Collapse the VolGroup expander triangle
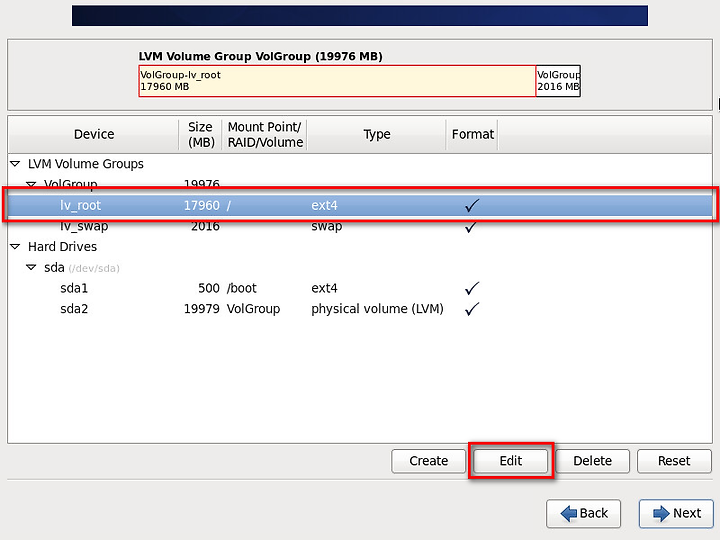The height and width of the screenshot is (540, 720). point(31,185)
